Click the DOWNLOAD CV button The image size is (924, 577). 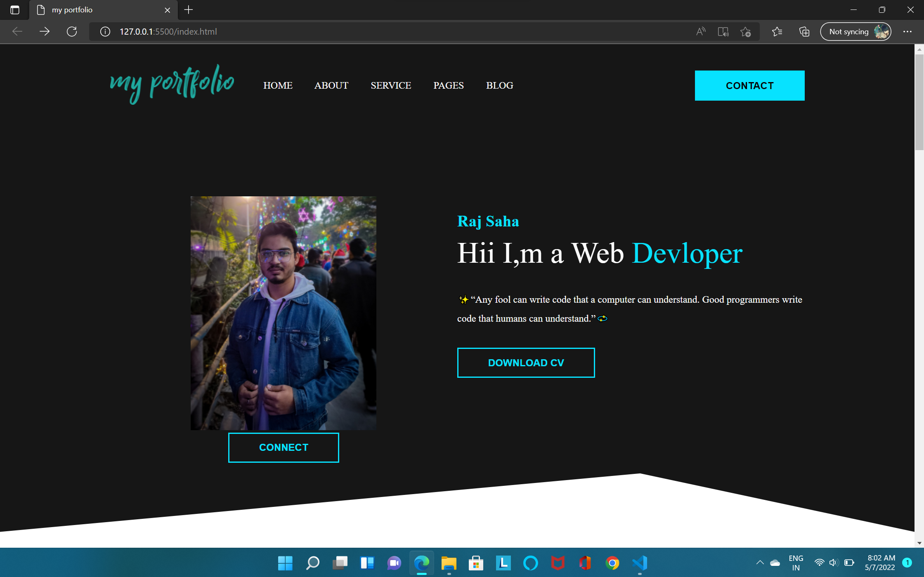526,363
